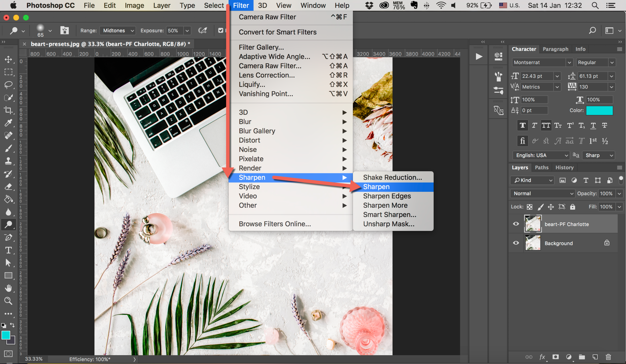
Task: Select the Spot Healing Brush tool
Action: pyautogui.click(x=8, y=136)
